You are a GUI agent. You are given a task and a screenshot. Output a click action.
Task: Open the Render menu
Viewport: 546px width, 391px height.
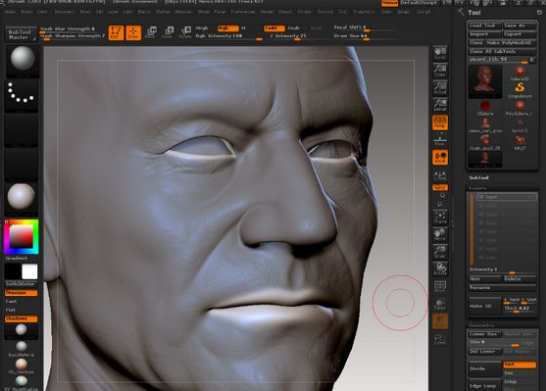(267, 12)
